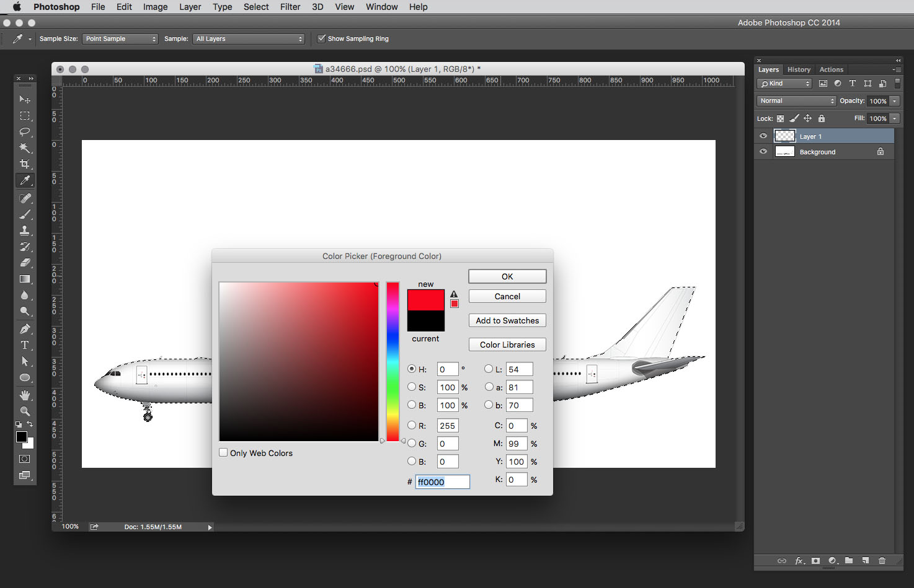The image size is (914, 588).
Task: Select the Lasso tool
Action: point(25,131)
